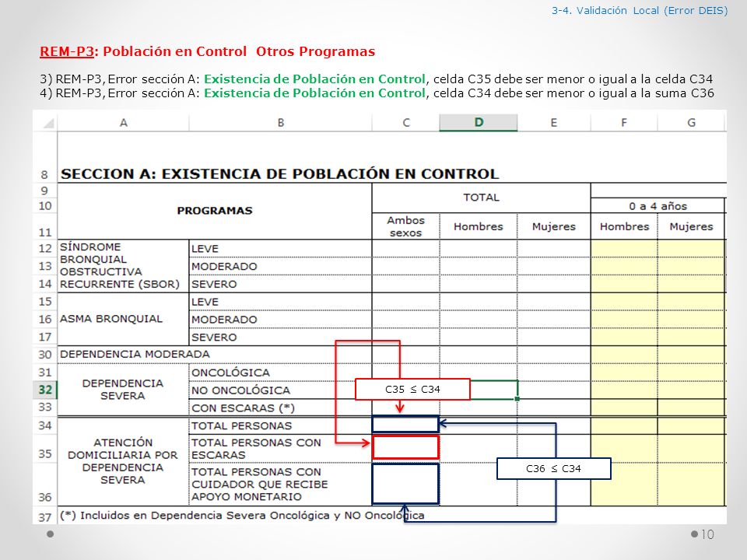The image size is (747, 560).
Task: Click the slide page number 10
Action: pos(707,534)
